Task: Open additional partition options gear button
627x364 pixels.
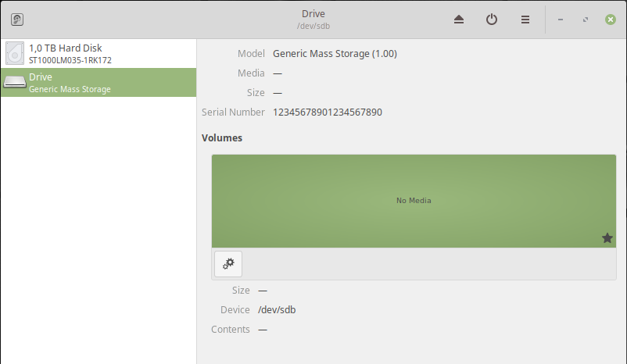Action: (x=228, y=264)
